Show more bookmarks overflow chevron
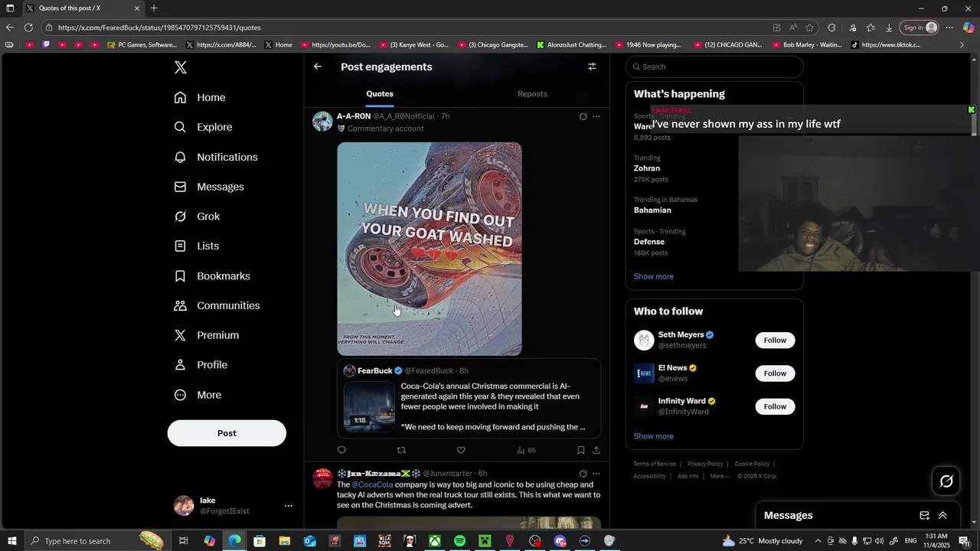Viewport: 980px width, 551px height. (962, 44)
